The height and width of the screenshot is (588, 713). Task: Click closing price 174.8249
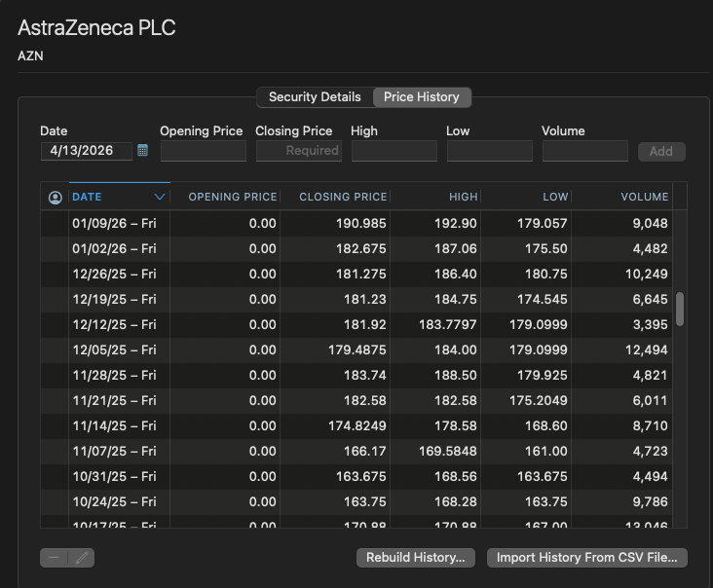[357, 425]
